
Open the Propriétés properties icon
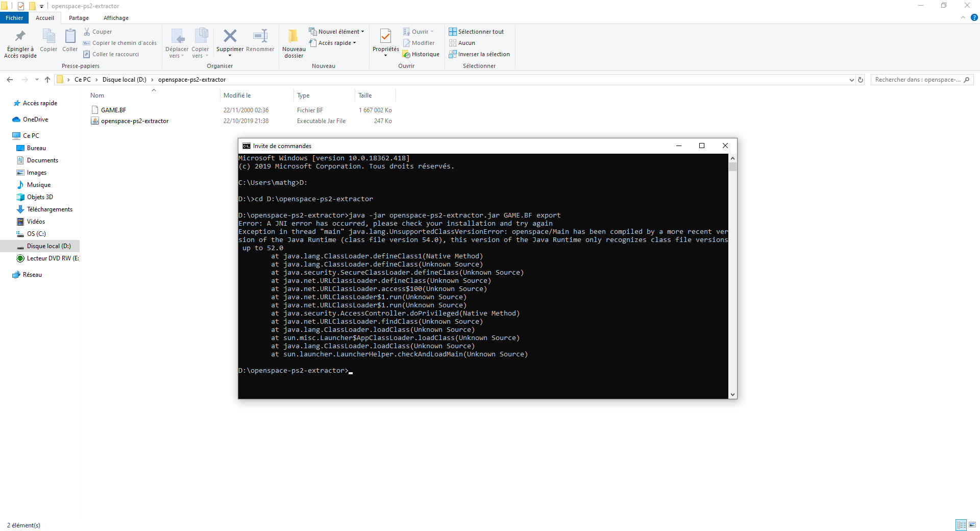(x=386, y=36)
